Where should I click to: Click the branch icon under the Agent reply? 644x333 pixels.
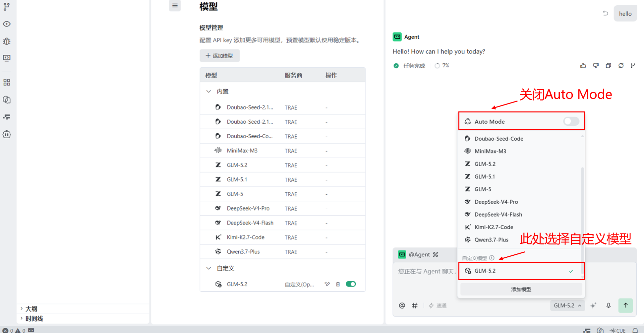click(633, 66)
